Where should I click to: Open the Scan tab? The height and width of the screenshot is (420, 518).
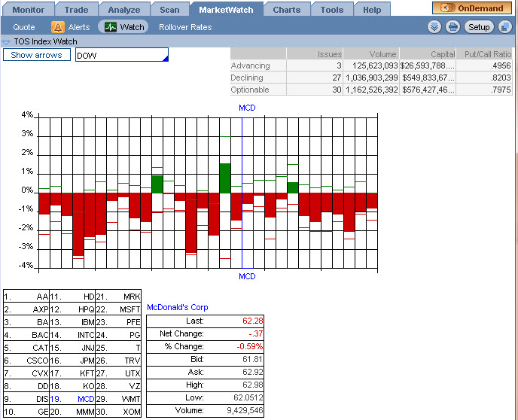pos(169,10)
